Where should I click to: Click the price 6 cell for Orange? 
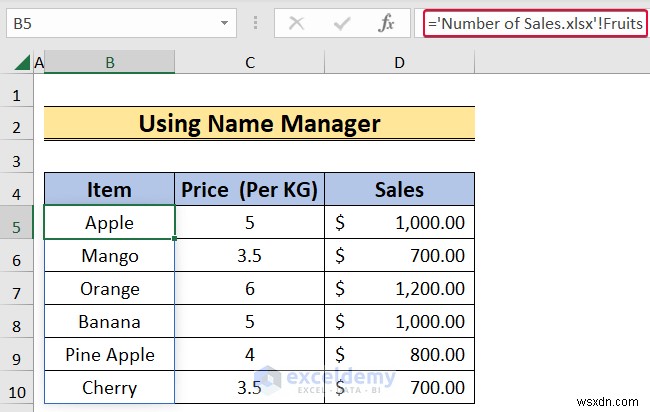(250, 288)
